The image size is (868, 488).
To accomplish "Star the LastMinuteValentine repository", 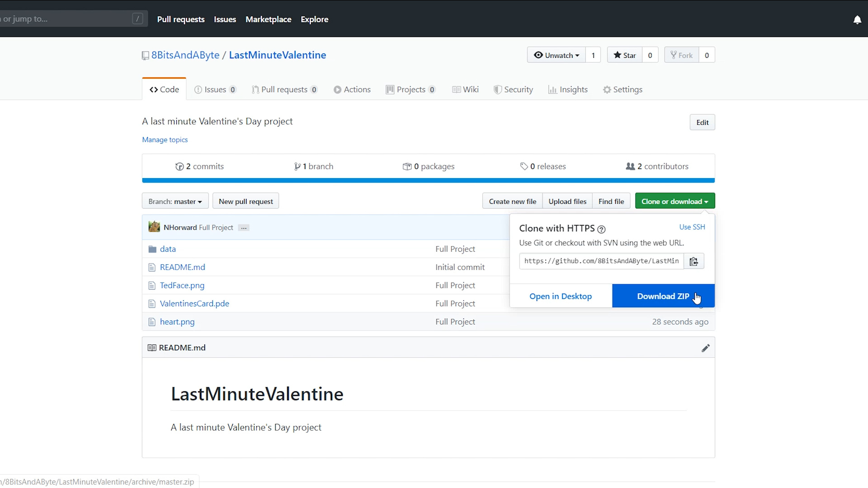I will click(x=625, y=55).
